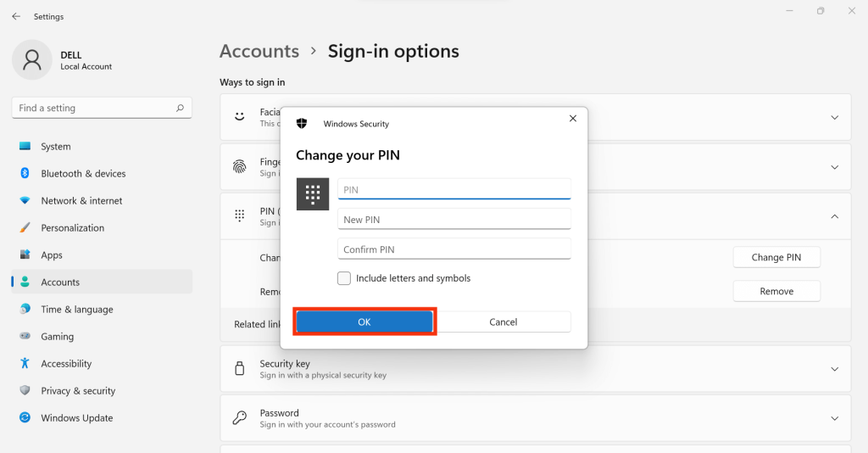Click the PIN keypad dots icon in list

(240, 216)
